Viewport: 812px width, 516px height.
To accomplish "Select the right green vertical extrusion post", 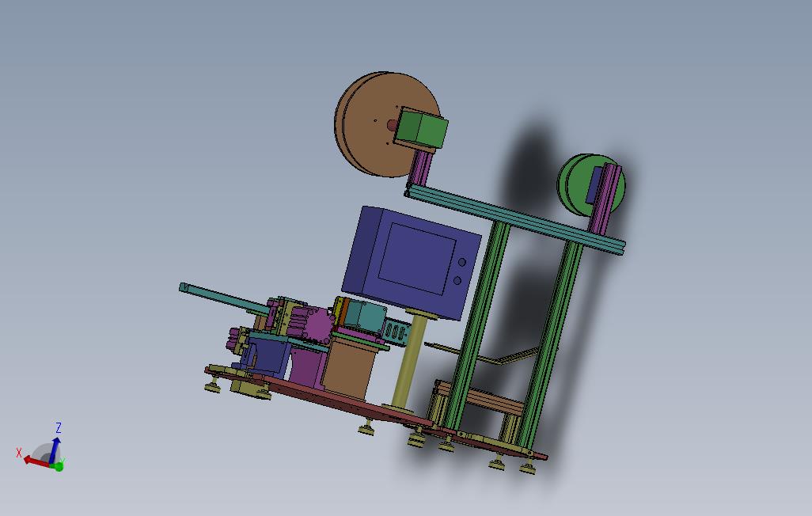I will point(552,344).
